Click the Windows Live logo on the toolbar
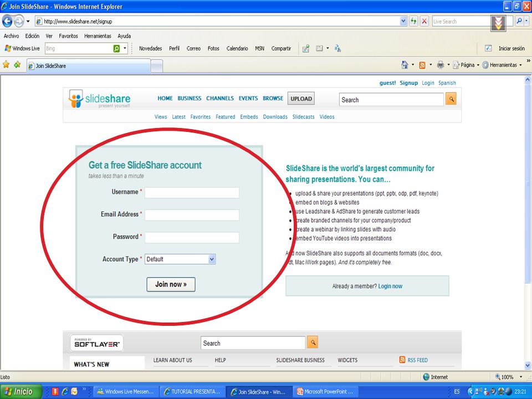 (x=8, y=49)
